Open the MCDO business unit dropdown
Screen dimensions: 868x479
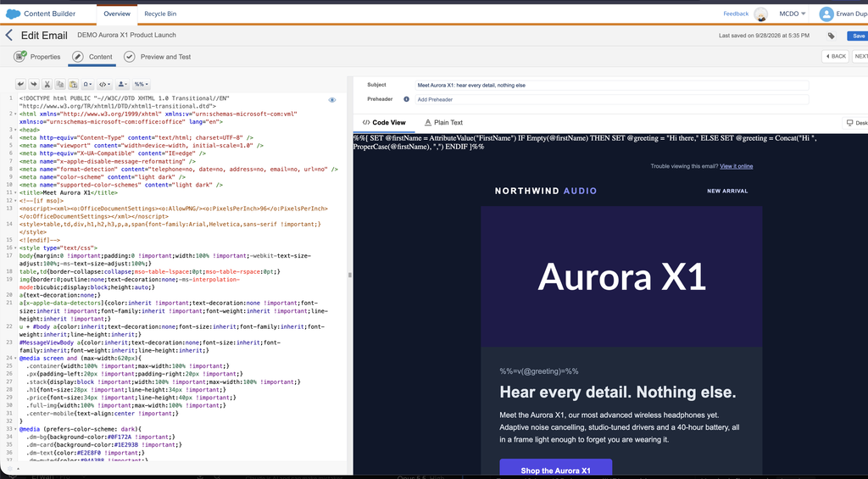click(x=793, y=14)
